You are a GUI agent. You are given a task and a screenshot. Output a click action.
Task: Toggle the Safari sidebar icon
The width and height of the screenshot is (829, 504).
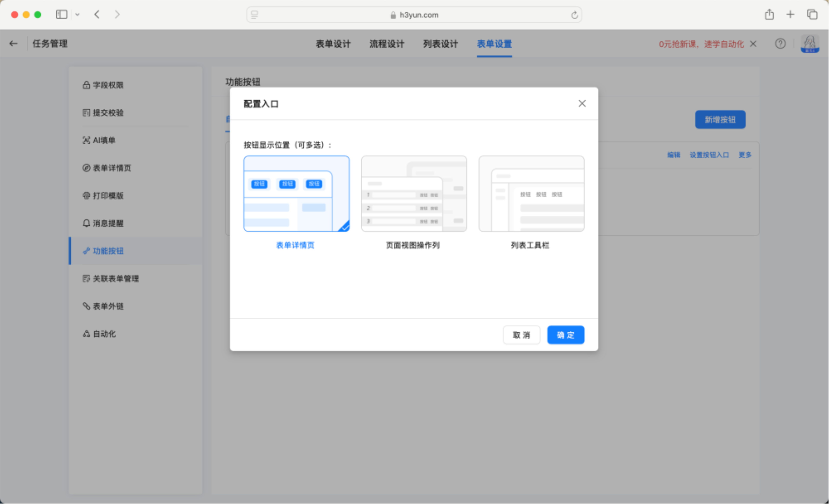[x=62, y=14]
